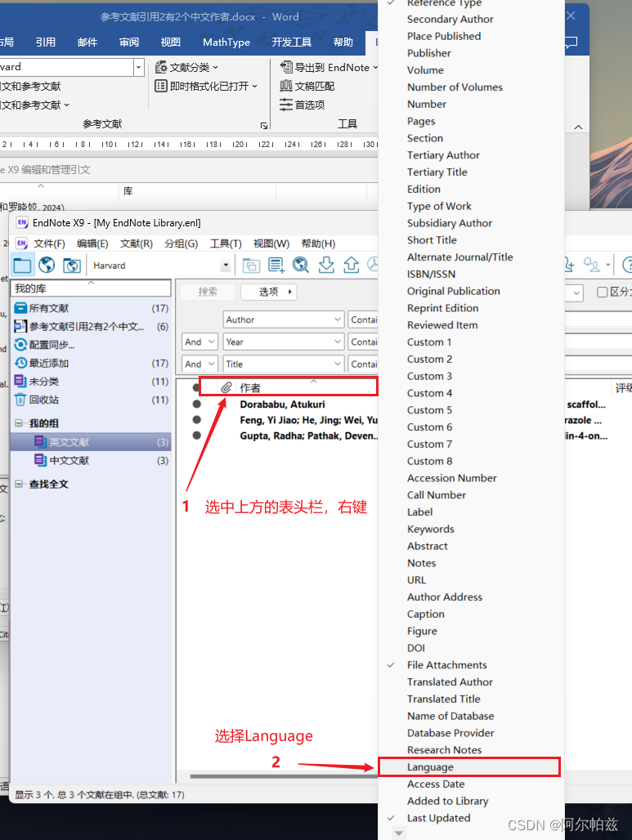The width and height of the screenshot is (632, 840).
Task: Click the New Reference toolbar icon
Action: point(276,266)
